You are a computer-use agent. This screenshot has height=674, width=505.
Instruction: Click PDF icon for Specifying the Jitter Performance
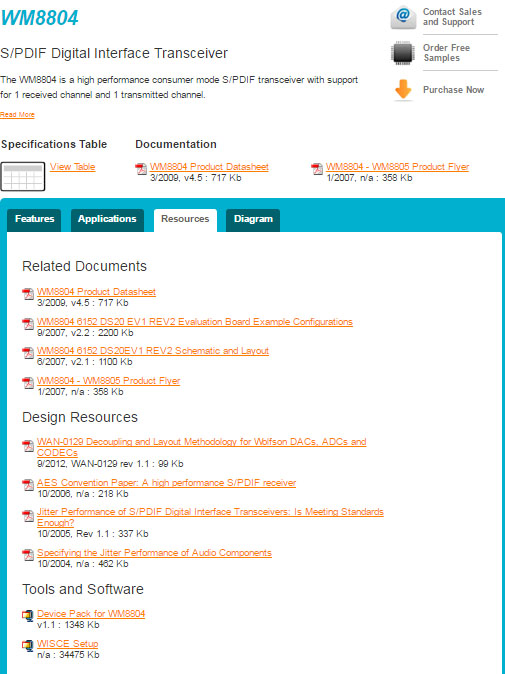(x=28, y=555)
